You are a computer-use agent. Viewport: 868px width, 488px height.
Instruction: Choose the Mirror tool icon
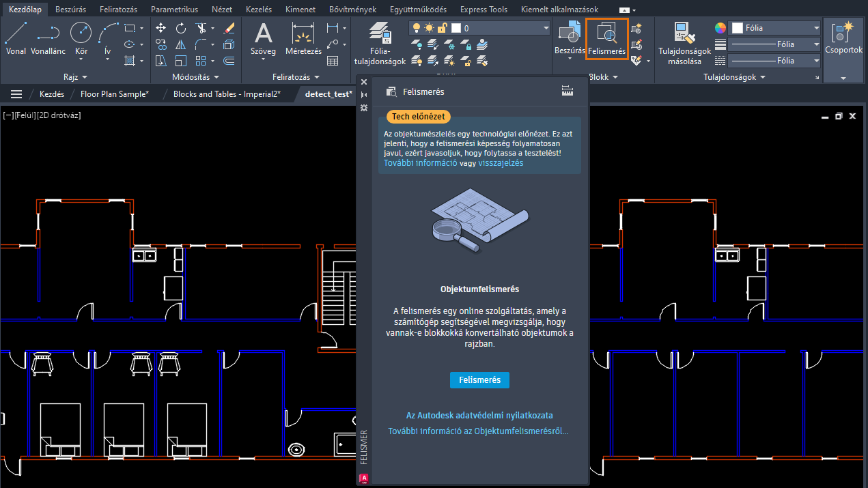181,44
